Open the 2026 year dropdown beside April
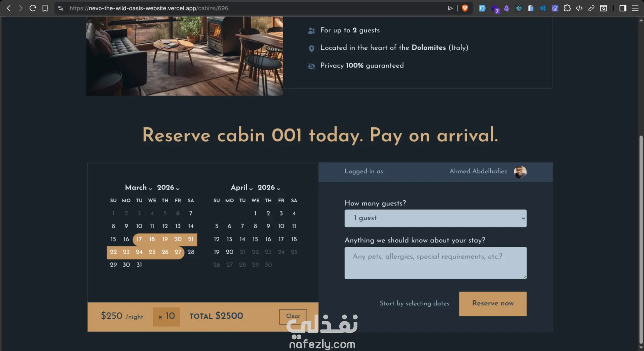The image size is (644, 351). tap(269, 187)
